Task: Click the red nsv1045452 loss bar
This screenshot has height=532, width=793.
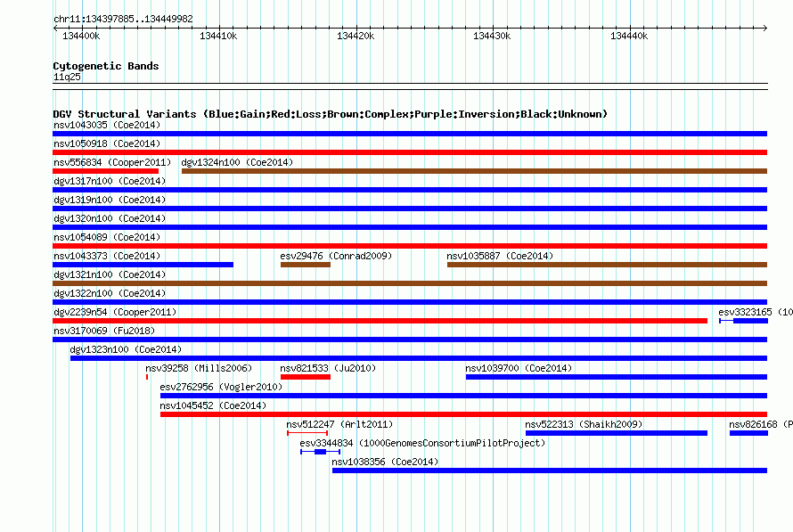Action: point(463,414)
